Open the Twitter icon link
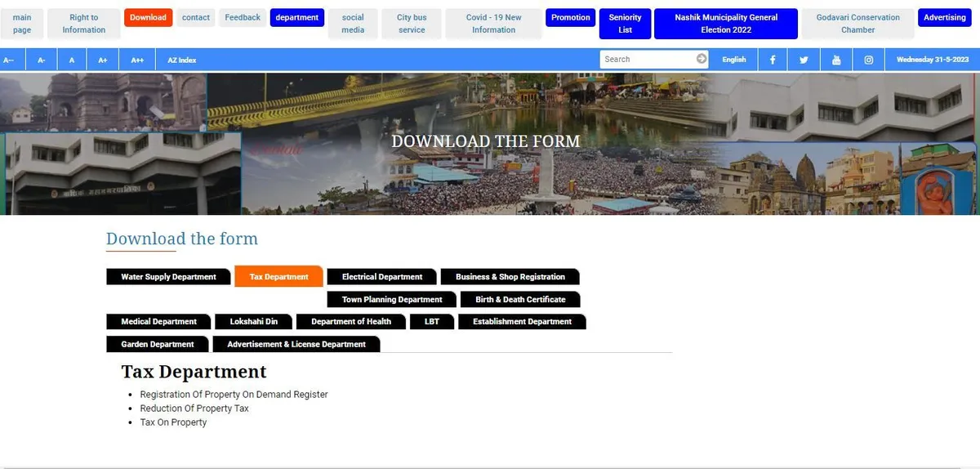The height and width of the screenshot is (469, 980). point(804,60)
